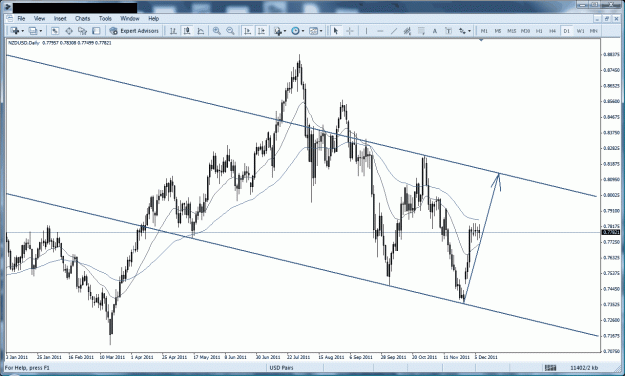Viewport: 625px width, 376px height.
Task: Open the Help menu
Action: tap(153, 18)
